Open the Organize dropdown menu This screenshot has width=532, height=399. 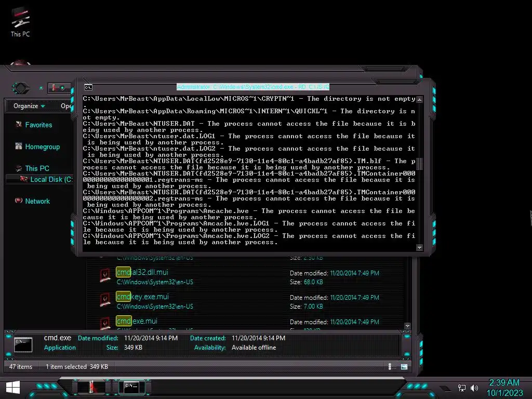click(29, 106)
